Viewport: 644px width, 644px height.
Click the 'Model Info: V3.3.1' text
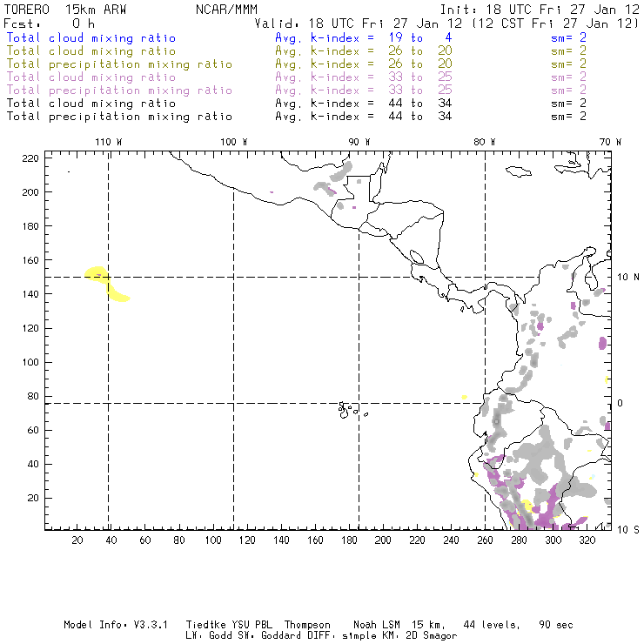116,625
